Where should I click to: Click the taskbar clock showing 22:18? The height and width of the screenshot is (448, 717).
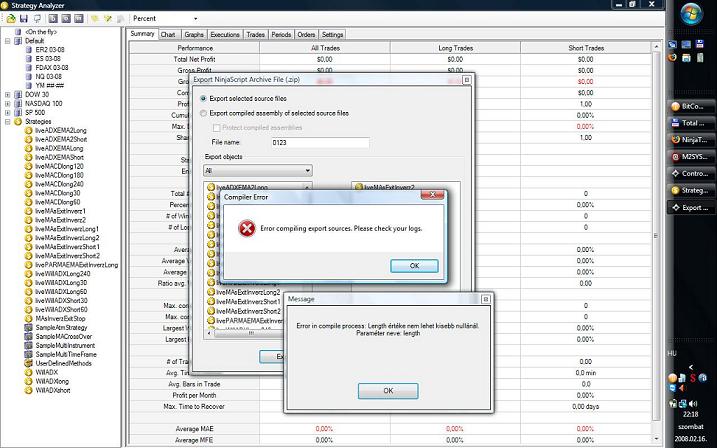691,415
